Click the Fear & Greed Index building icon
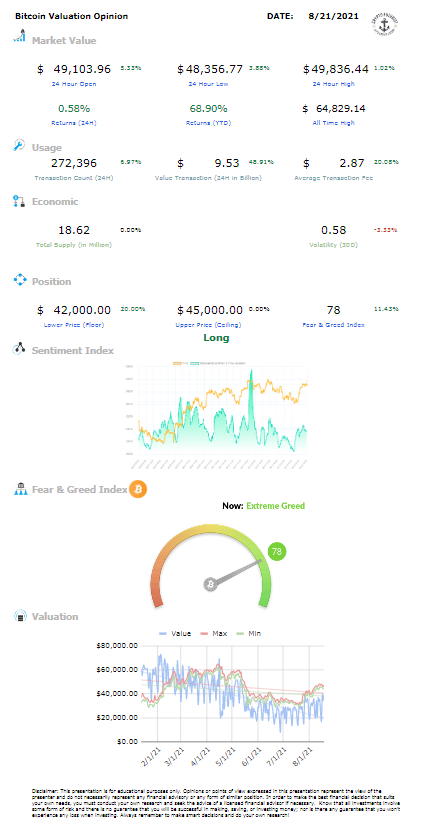 click(20, 489)
